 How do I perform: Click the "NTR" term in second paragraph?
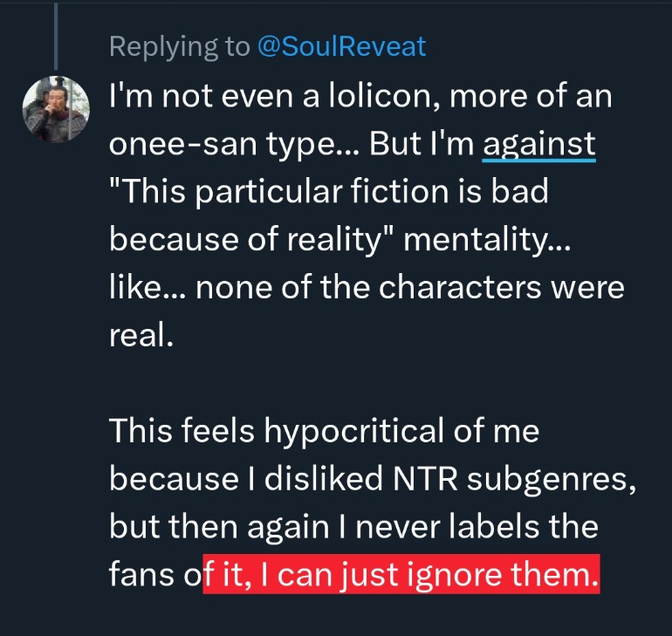click(x=424, y=478)
